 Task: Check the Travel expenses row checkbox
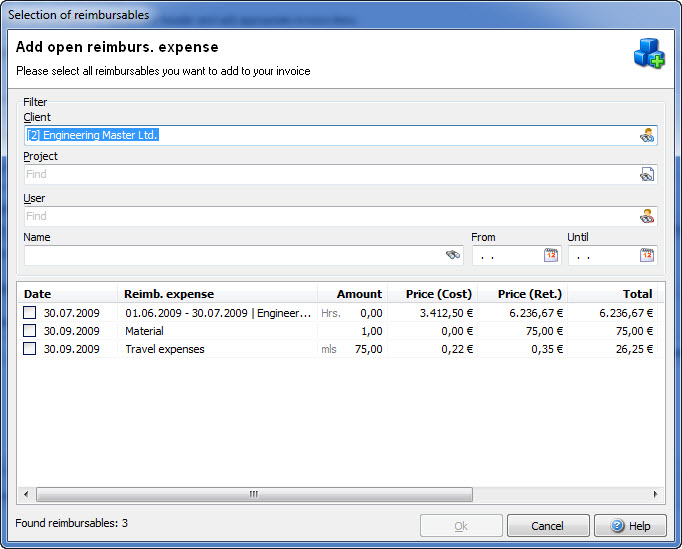click(x=30, y=348)
